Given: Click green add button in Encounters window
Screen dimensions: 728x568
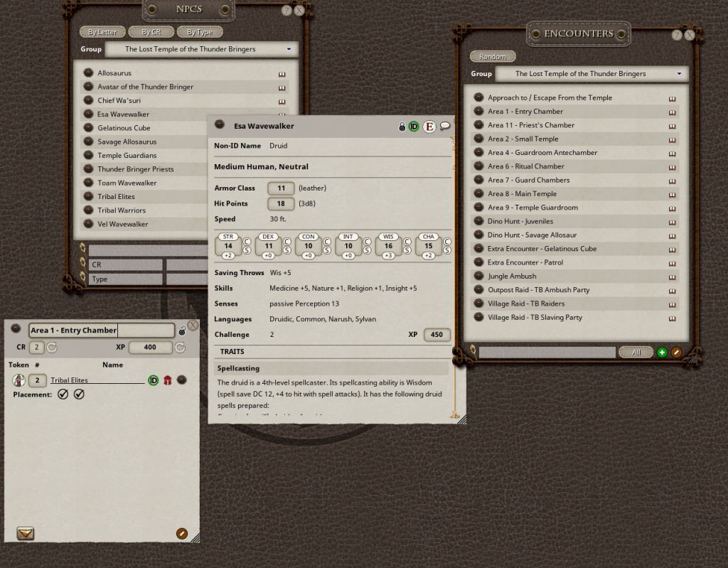Looking at the screenshot, I should (662, 353).
